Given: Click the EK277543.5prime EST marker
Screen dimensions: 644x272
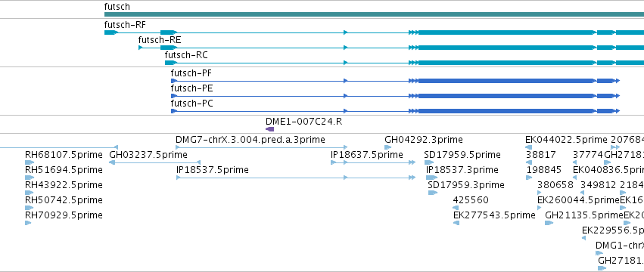Looking at the screenshot, I should coord(456,223).
